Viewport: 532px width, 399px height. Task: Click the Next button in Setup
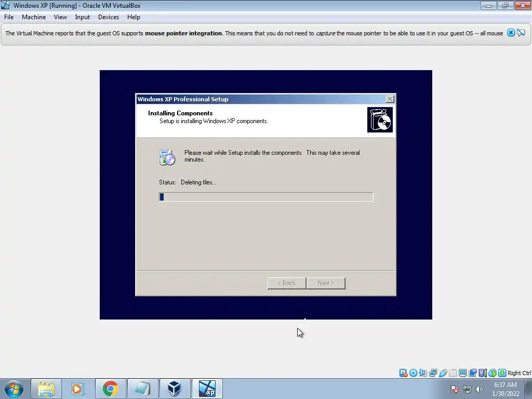326,283
